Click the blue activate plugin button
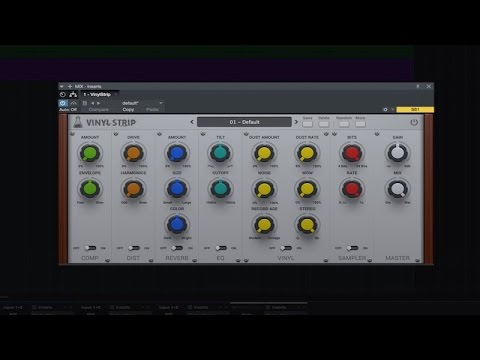This screenshot has width=480, height=360. click(63, 103)
